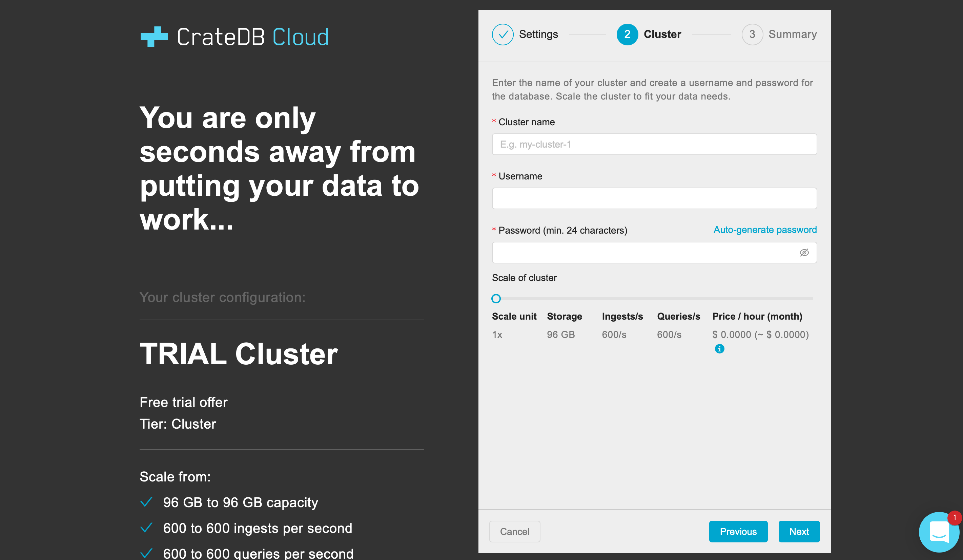Click the 'CrateDB Cloud' logo text
The width and height of the screenshot is (963, 560).
tap(252, 37)
